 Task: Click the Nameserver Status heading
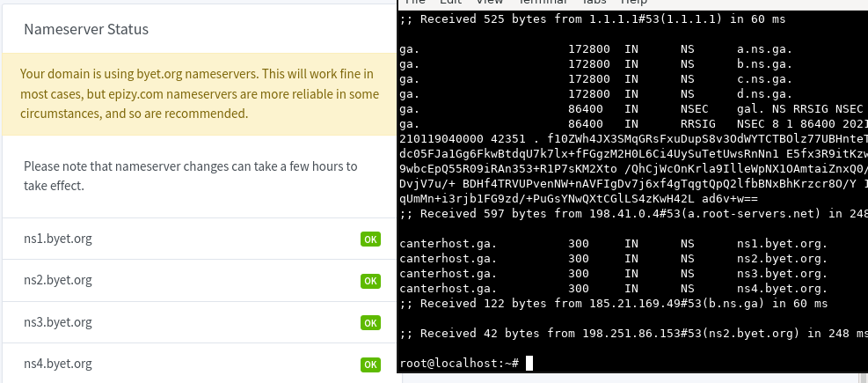[86, 29]
